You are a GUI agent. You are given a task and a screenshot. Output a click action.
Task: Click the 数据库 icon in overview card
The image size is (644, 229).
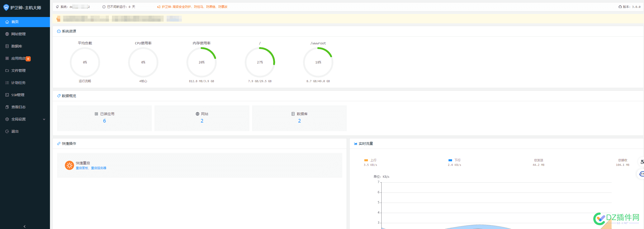pyautogui.click(x=293, y=114)
